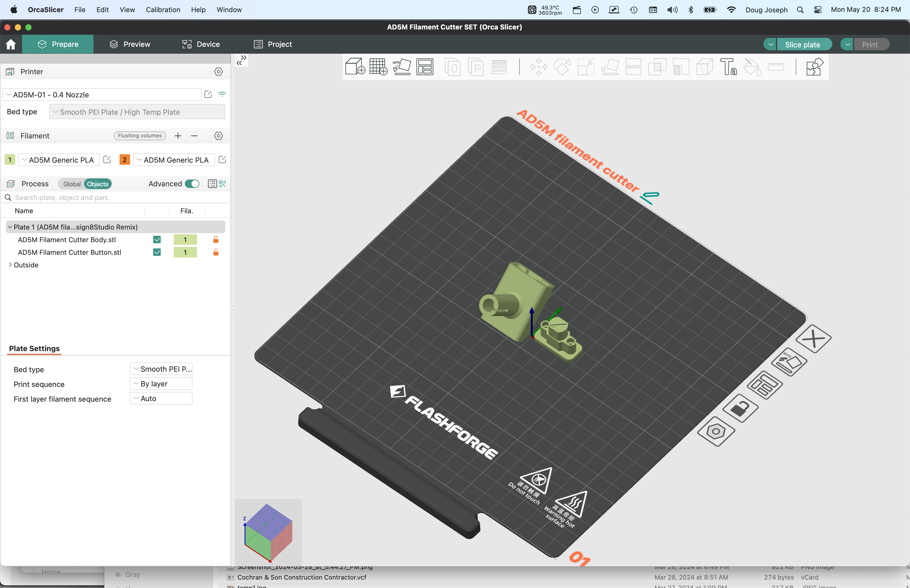Click the Slice plate button
This screenshot has height=588, width=910.
tap(802, 44)
